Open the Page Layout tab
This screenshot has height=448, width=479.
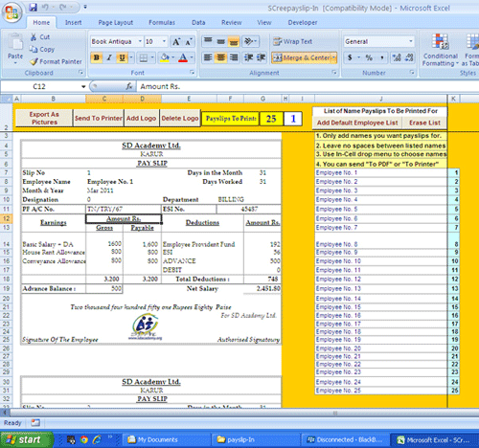click(116, 22)
